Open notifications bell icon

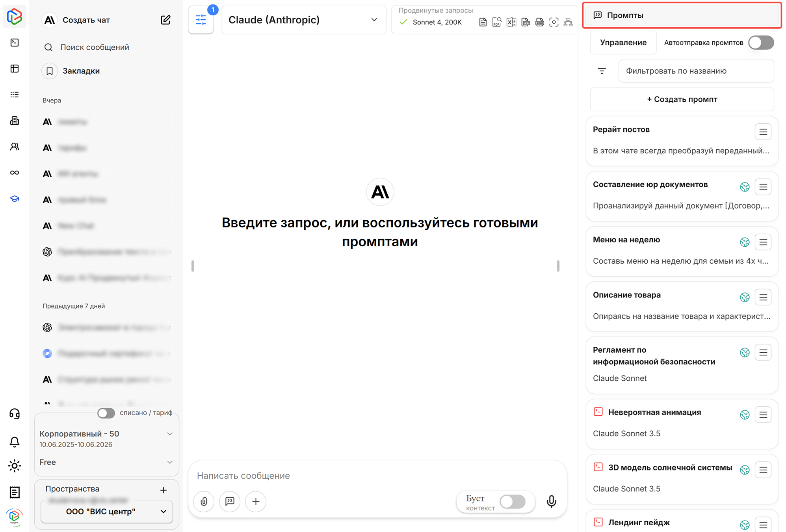coord(15,442)
